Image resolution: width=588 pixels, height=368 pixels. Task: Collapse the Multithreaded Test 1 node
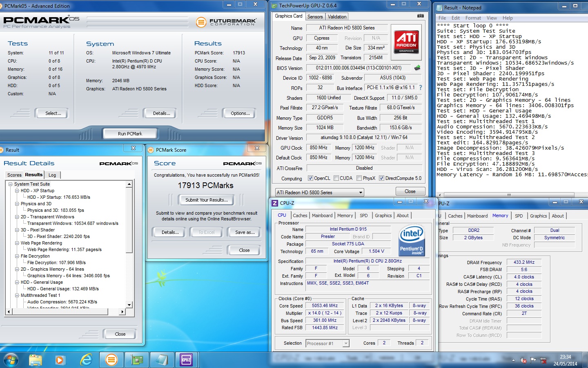17,295
